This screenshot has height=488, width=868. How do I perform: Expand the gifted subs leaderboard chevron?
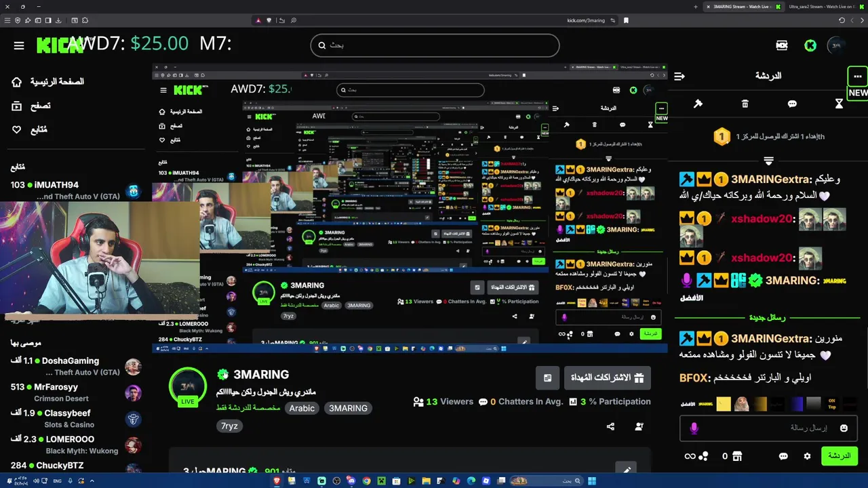768,161
